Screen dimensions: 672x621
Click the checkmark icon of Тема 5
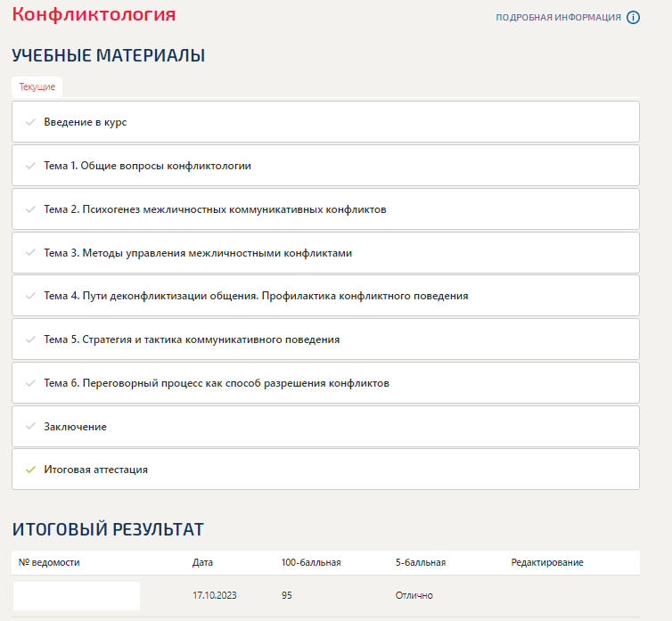pos(30,339)
